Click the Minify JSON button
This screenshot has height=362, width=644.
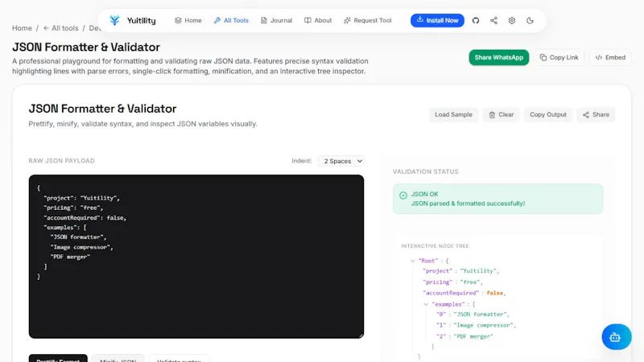pyautogui.click(x=118, y=358)
